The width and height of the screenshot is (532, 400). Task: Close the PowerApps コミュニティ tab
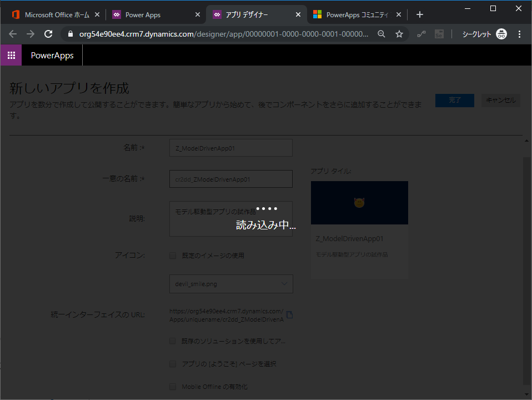tap(399, 14)
